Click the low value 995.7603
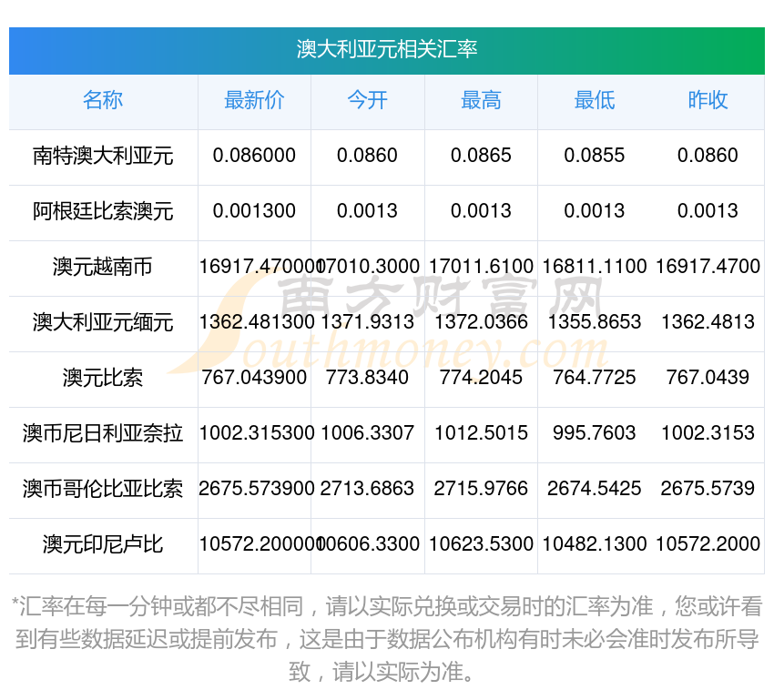The height and width of the screenshot is (700, 774). click(x=595, y=432)
